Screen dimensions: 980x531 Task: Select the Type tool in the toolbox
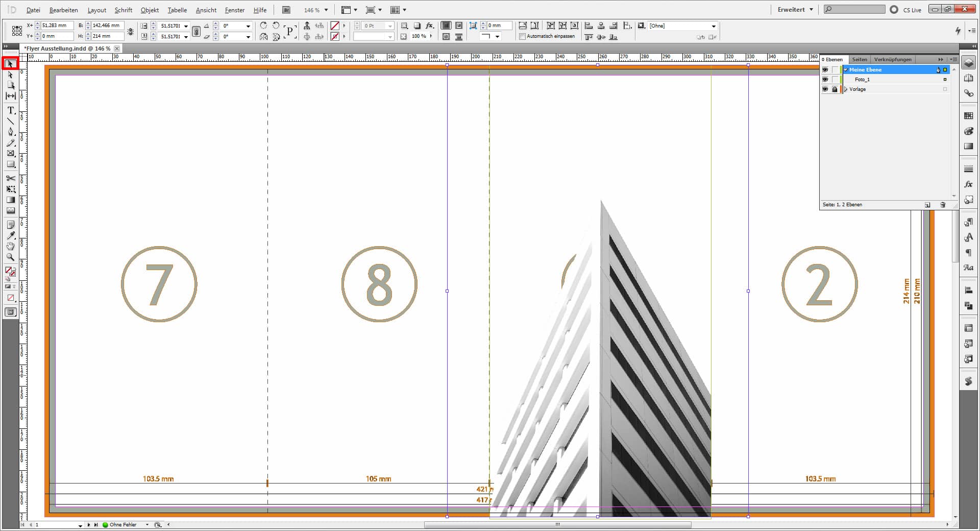click(11, 110)
